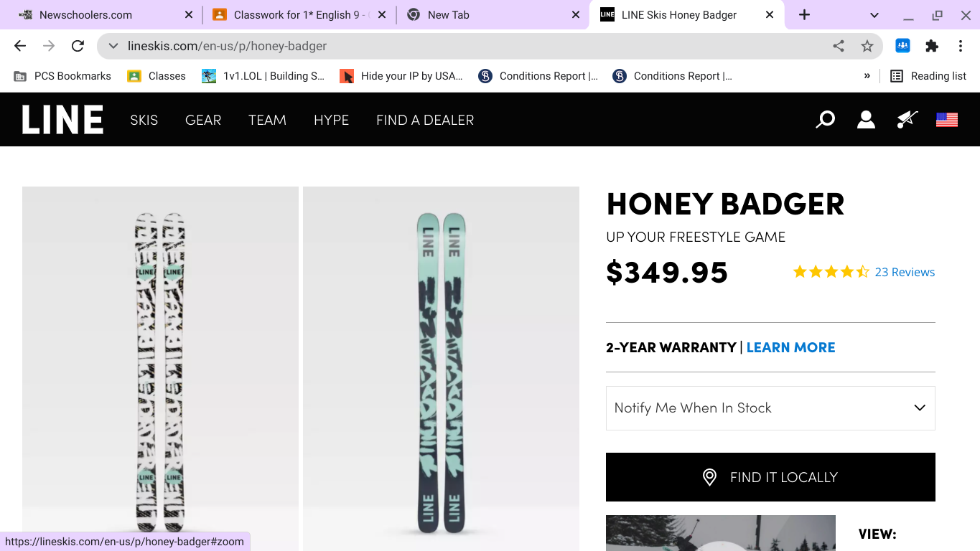Reload the page
Screen dimensions: 980x551
coord(78,46)
